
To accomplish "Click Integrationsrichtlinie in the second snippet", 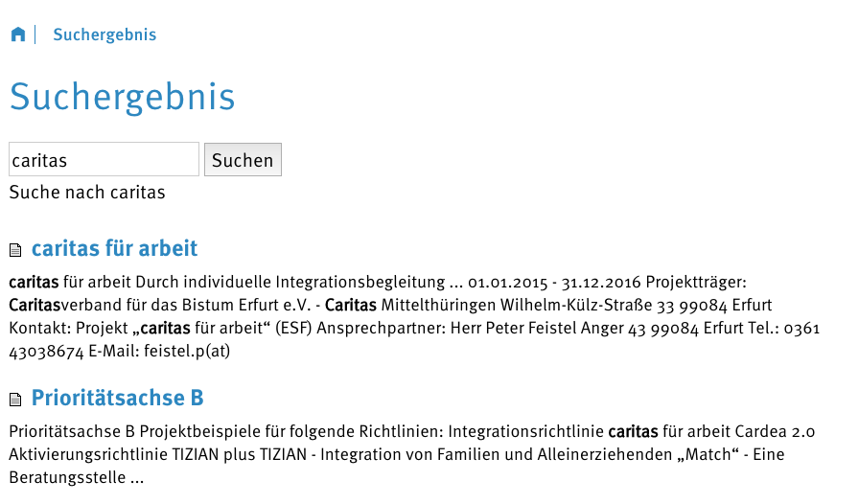I will (x=526, y=432).
